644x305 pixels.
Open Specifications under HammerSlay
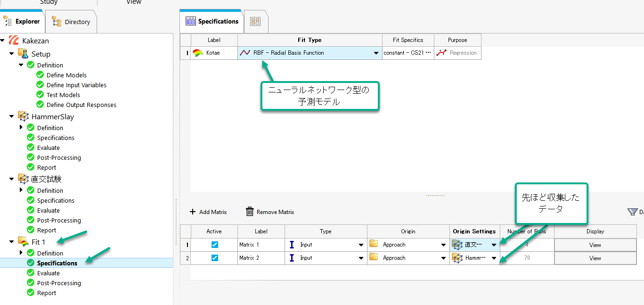click(x=56, y=138)
